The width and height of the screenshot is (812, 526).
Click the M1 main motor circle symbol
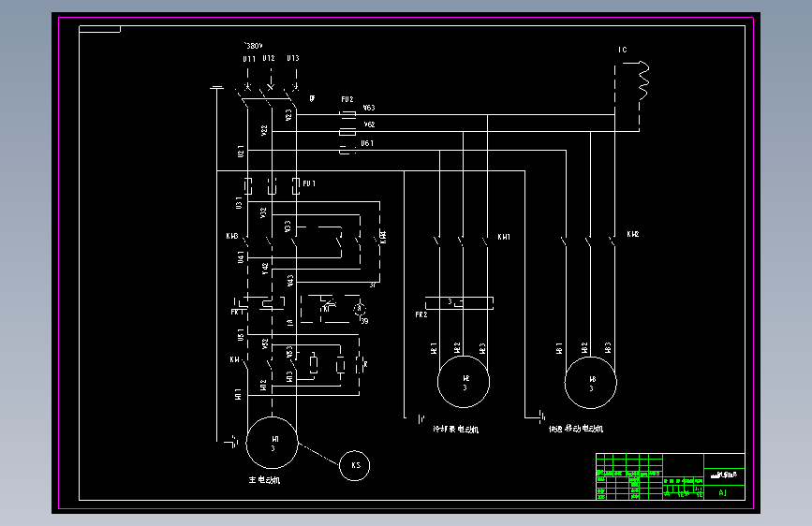pyautogui.click(x=272, y=443)
